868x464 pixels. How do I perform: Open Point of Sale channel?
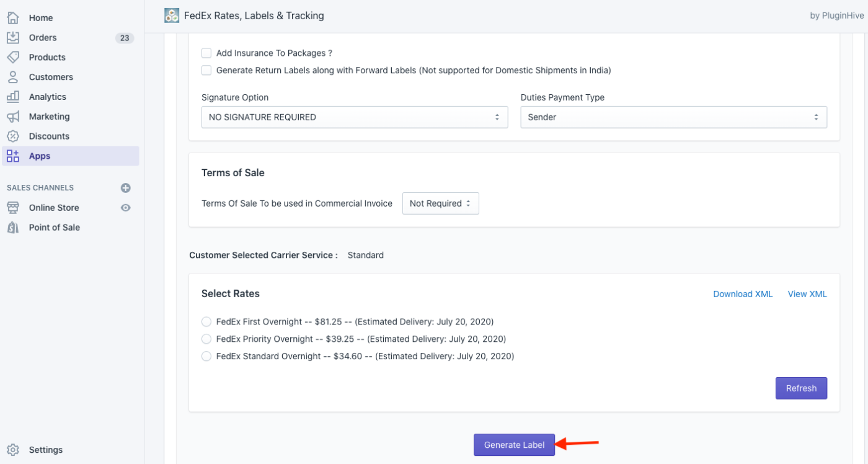[55, 228]
